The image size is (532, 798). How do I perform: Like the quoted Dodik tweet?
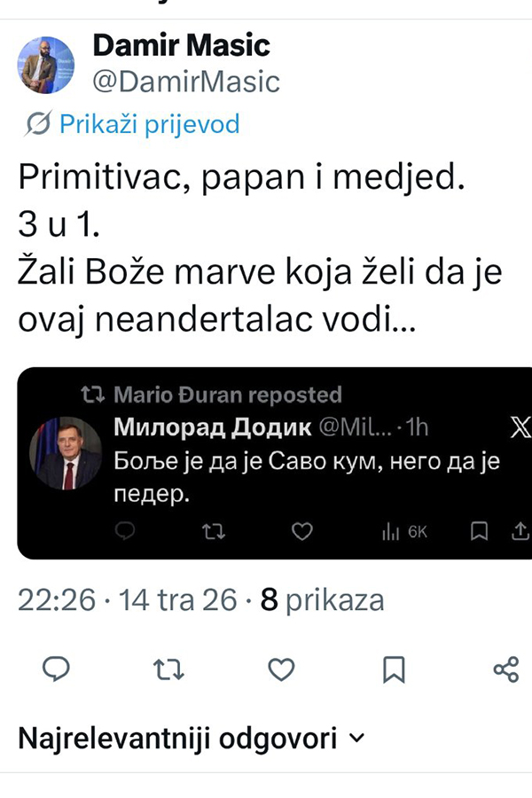tap(302, 531)
